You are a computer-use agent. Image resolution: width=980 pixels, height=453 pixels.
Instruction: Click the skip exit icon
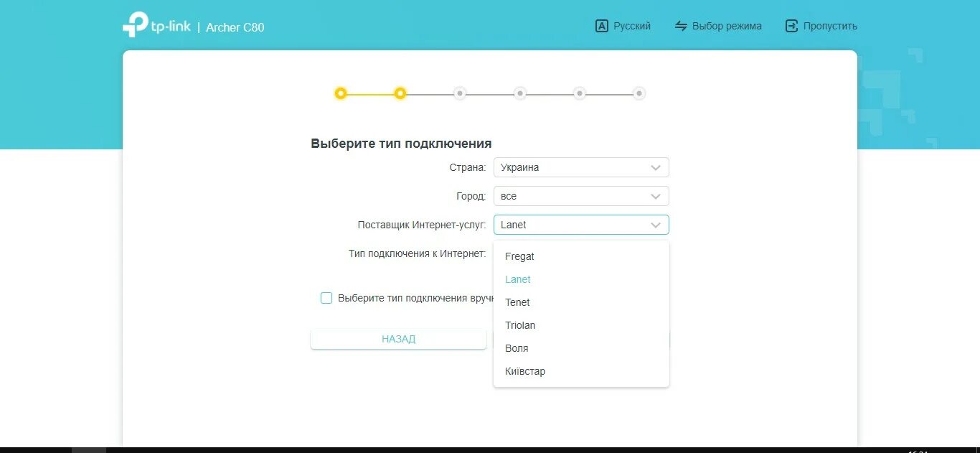(x=791, y=26)
